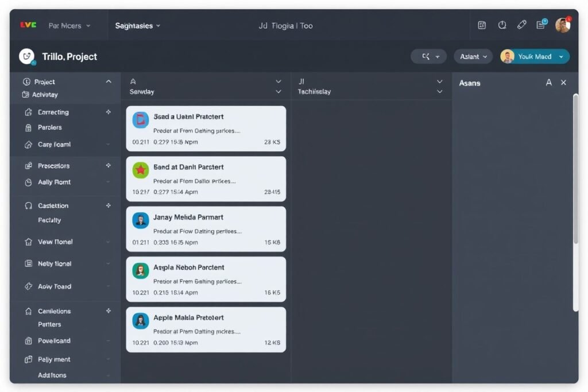Select Partters sub-item in sidebar
The width and height of the screenshot is (588, 392).
(49, 324)
